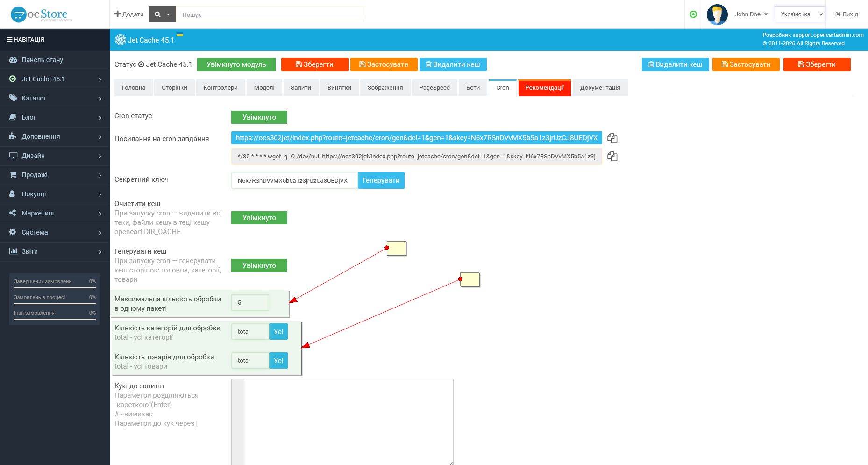Click the Дизайн monitor icon
The height and width of the screenshot is (465, 868).
(13, 156)
